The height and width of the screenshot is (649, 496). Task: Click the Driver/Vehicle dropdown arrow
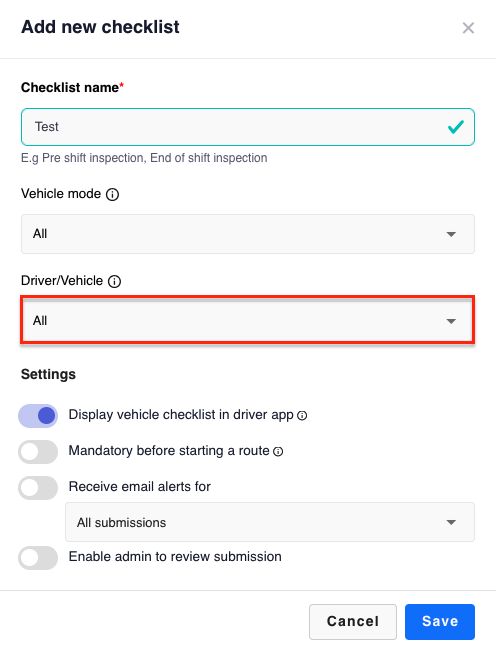click(451, 321)
